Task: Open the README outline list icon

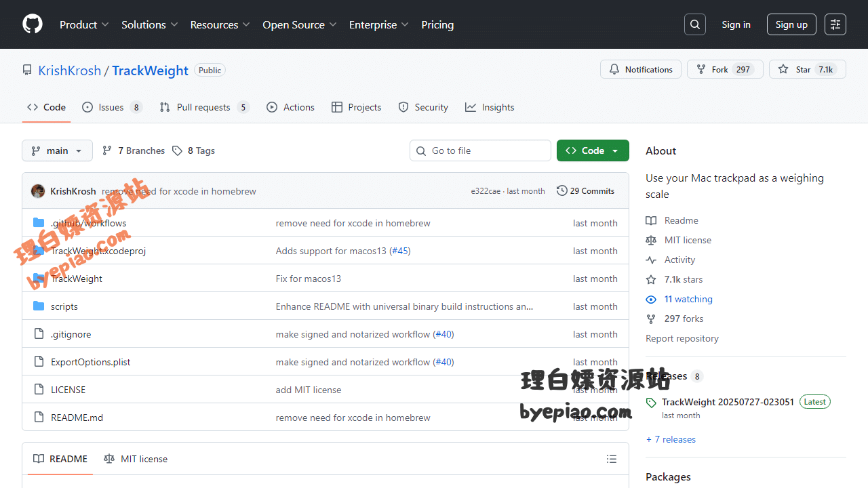Action: click(x=612, y=459)
